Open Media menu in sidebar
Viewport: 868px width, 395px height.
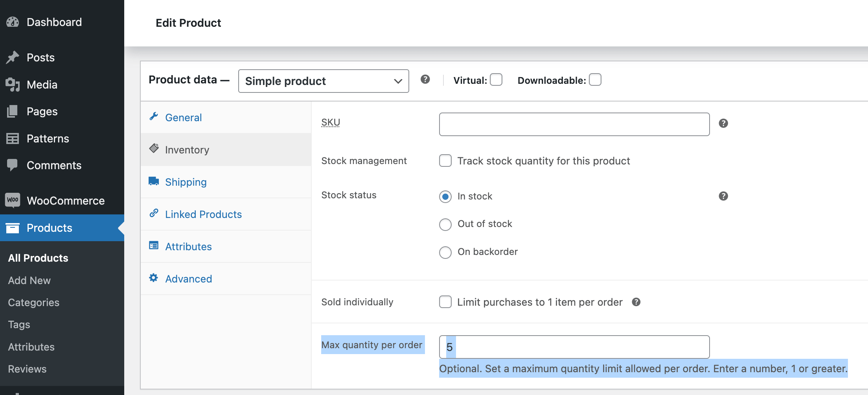[62, 85]
